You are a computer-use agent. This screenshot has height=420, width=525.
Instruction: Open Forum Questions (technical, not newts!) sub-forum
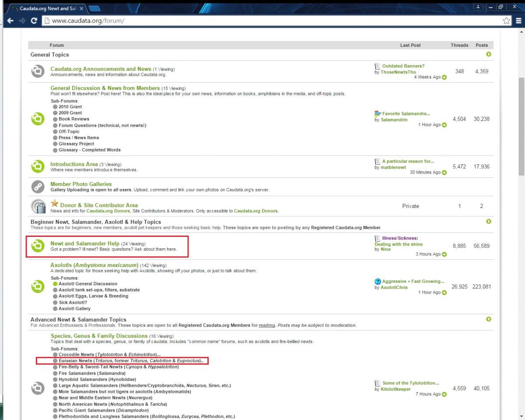tap(102, 125)
